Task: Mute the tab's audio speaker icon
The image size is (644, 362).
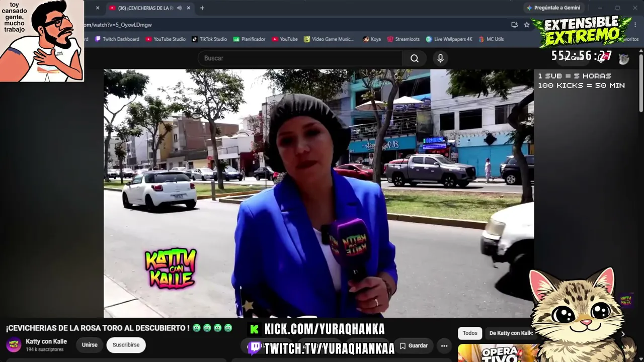Action: [179, 8]
